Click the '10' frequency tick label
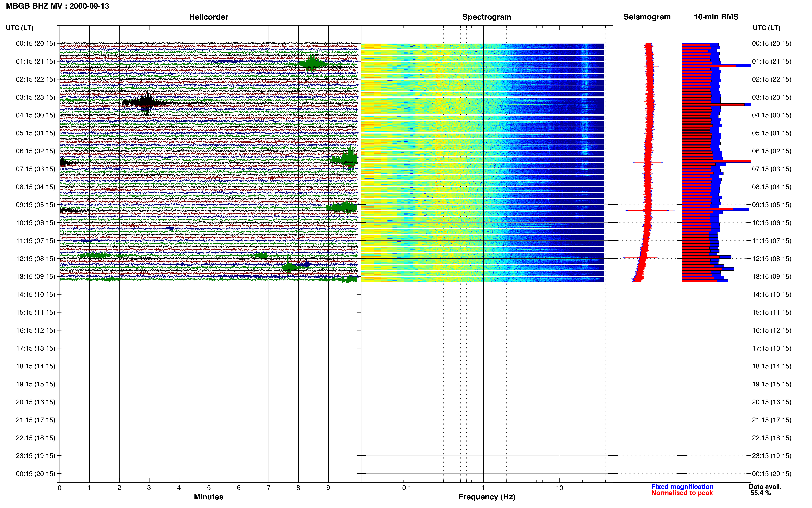The height and width of the screenshot is (508, 812). point(559,488)
